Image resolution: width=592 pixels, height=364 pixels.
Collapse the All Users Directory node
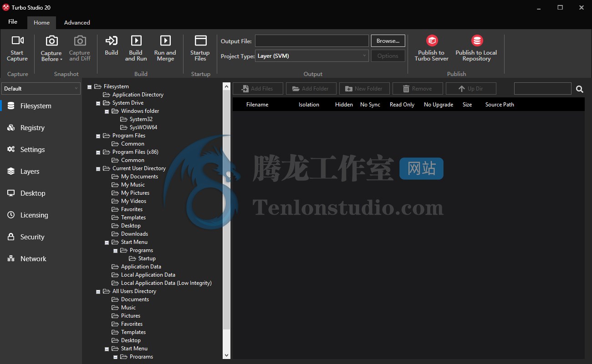(98, 292)
